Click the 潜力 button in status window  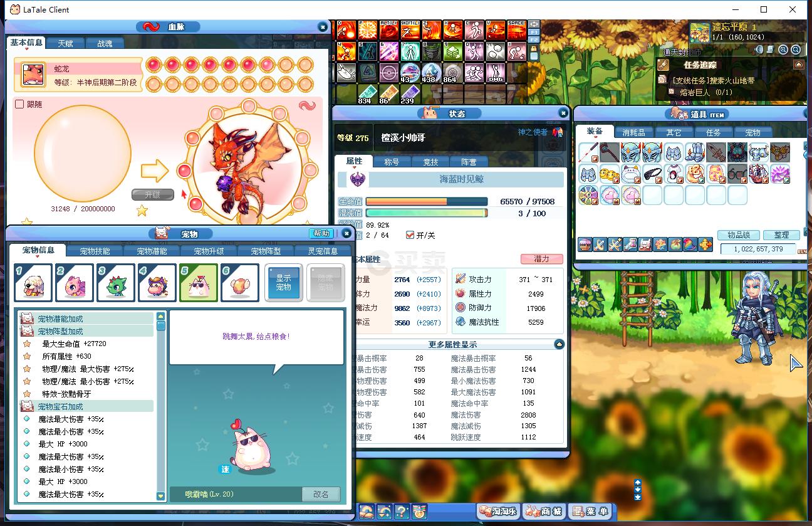pyautogui.click(x=541, y=259)
